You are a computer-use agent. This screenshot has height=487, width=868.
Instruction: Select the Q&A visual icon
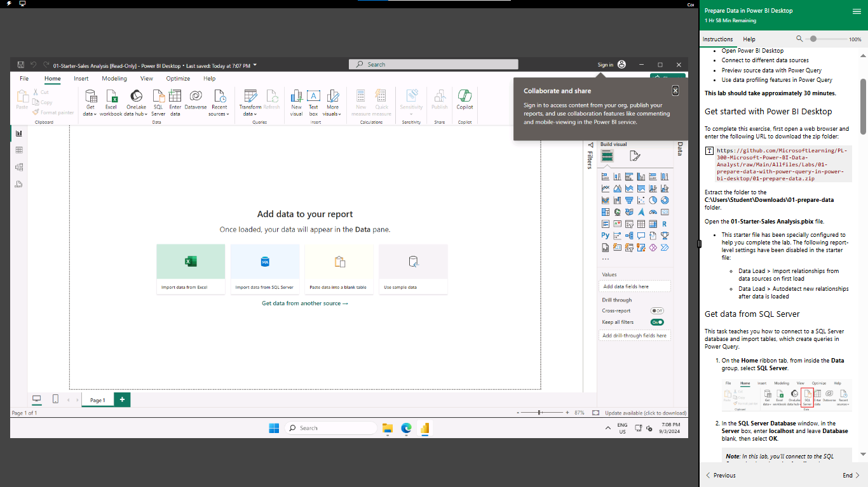pos(641,236)
